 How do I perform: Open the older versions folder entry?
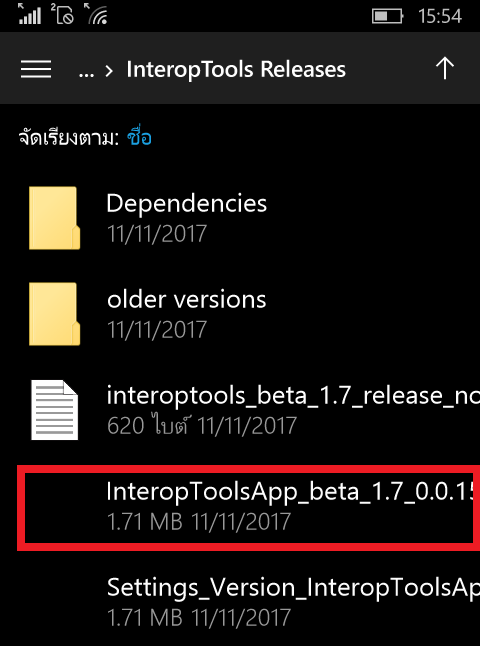pyautogui.click(x=248, y=314)
